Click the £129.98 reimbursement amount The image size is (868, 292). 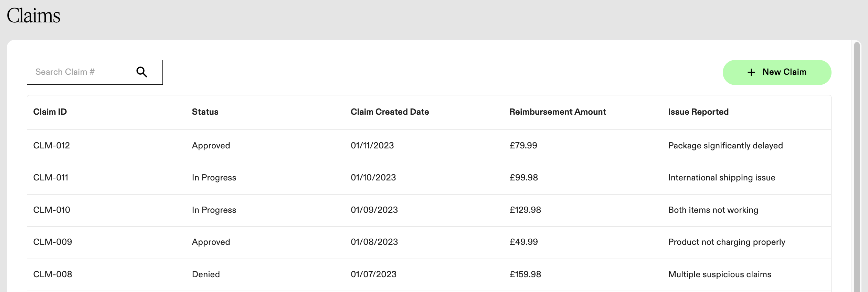pos(525,210)
